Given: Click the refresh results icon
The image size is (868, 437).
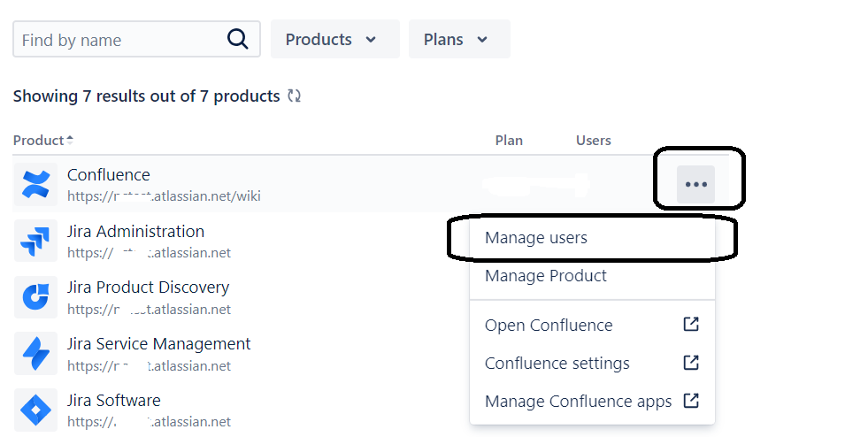Looking at the screenshot, I should pos(295,96).
